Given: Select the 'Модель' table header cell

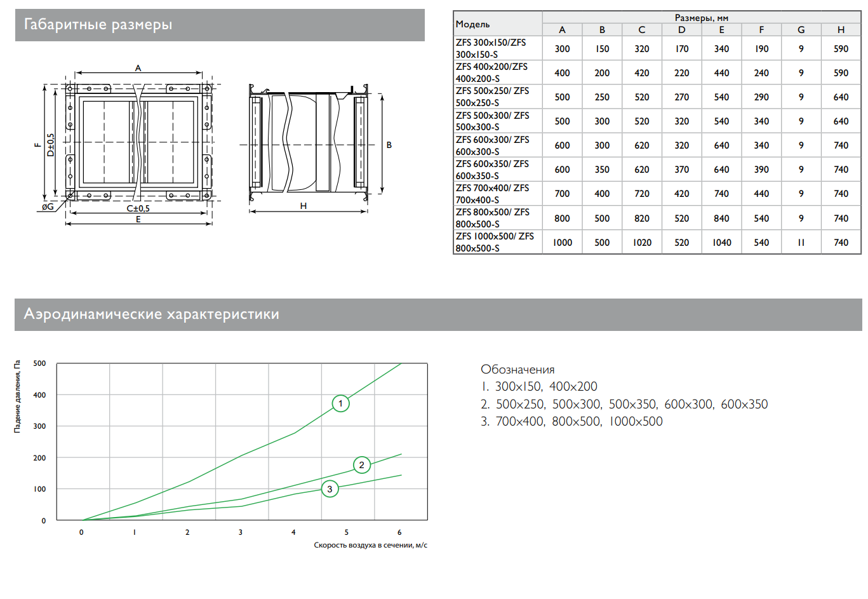Looking at the screenshot, I should [x=498, y=24].
